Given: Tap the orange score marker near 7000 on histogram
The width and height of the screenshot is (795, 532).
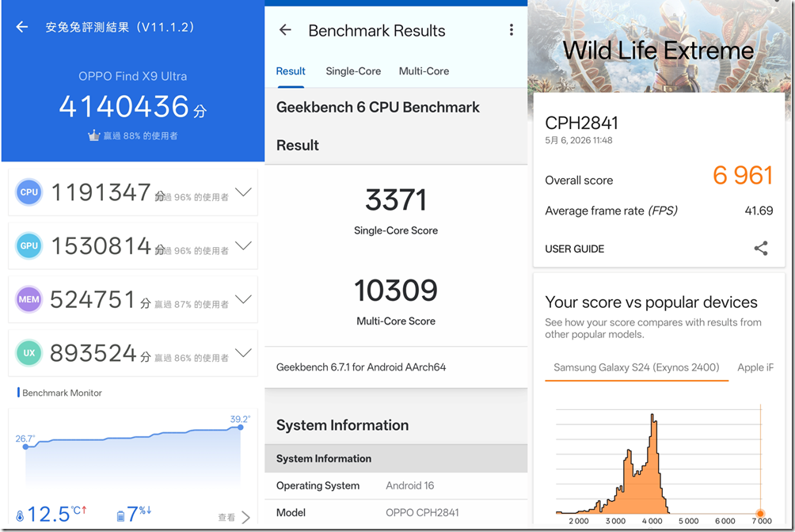Looking at the screenshot, I should pos(760,514).
